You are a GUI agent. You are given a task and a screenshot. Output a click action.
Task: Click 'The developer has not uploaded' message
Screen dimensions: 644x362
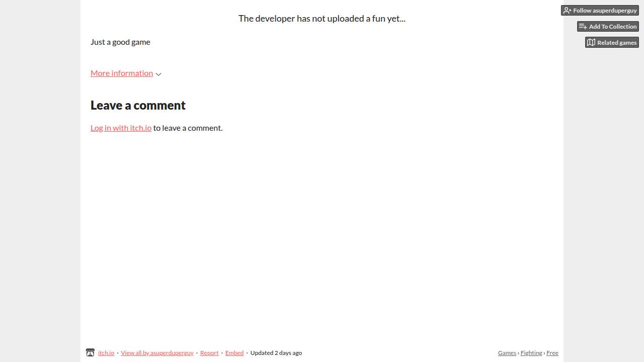pyautogui.click(x=322, y=19)
